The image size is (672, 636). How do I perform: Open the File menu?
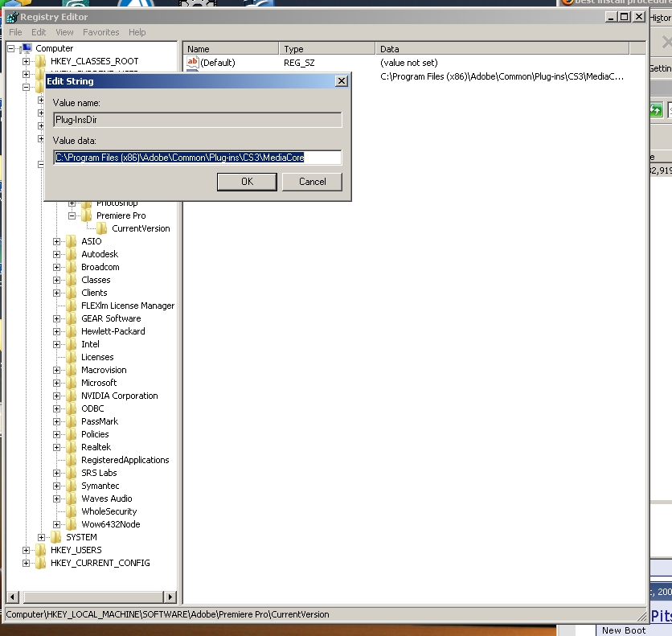[x=15, y=32]
